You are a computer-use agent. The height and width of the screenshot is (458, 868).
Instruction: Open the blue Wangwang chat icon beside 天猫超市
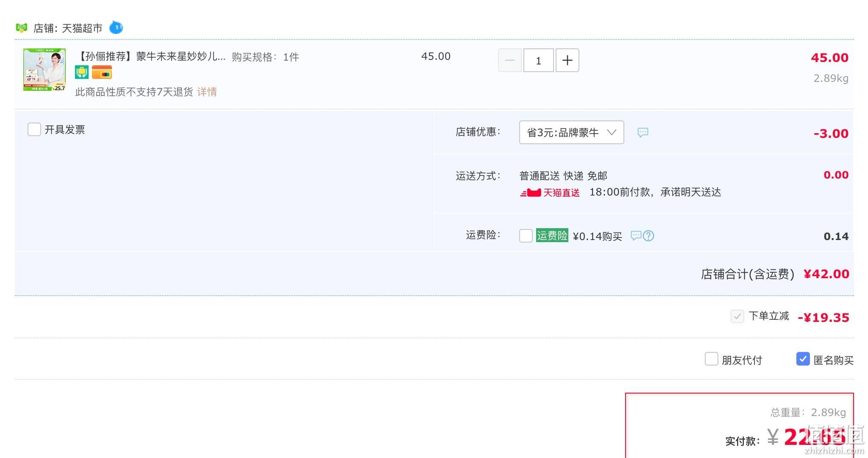coord(116,28)
